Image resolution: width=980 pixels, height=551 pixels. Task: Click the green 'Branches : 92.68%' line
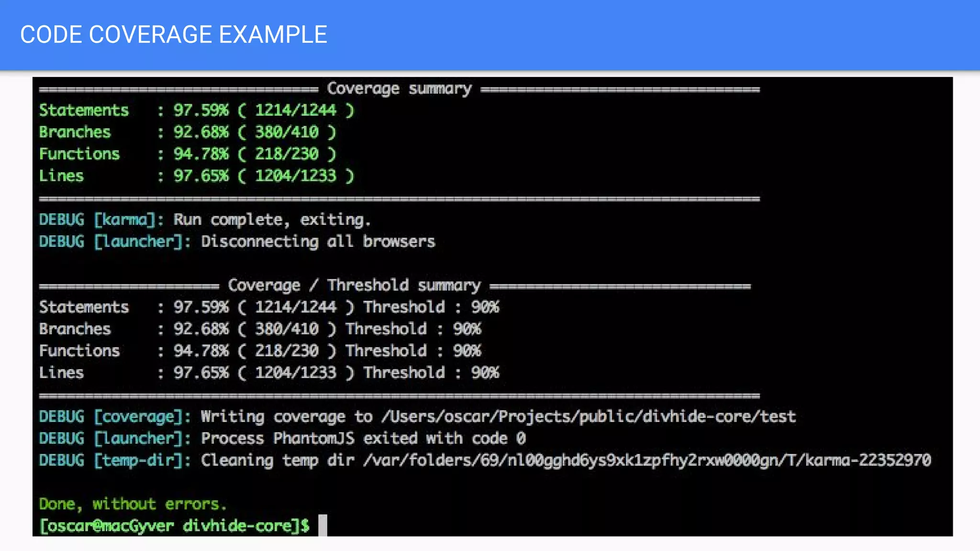(188, 132)
